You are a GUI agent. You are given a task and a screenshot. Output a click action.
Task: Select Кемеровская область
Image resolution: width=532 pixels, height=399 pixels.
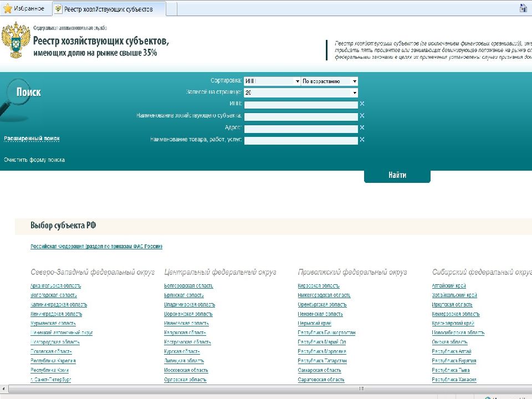[x=456, y=314]
